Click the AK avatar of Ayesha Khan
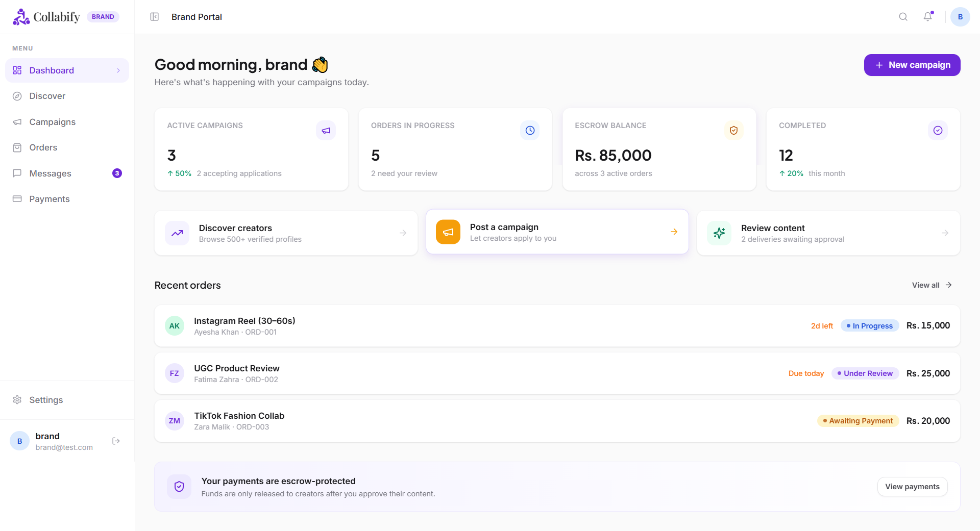This screenshot has height=531, width=980. tap(175, 326)
